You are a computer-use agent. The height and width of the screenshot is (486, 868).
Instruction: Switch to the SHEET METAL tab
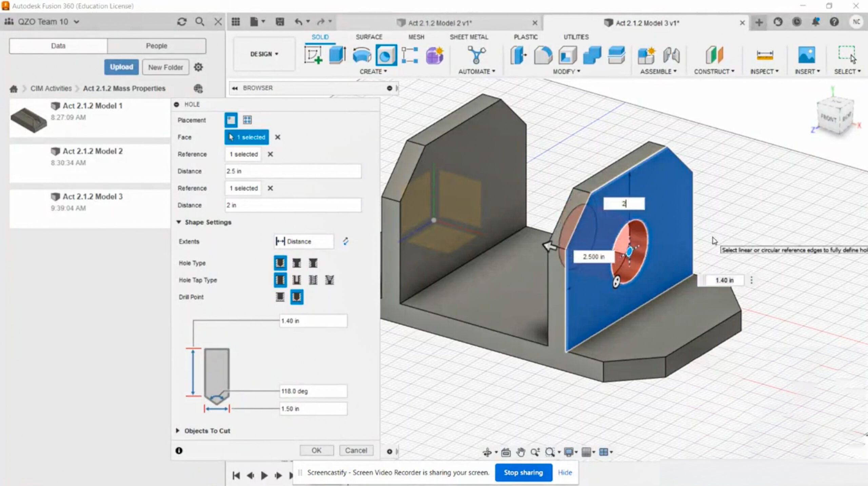469,37
